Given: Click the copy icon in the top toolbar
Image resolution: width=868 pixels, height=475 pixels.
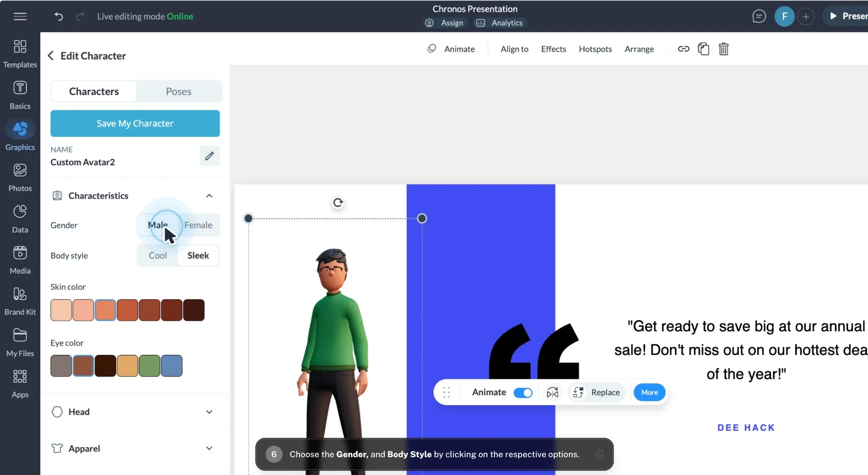Looking at the screenshot, I should [x=704, y=49].
